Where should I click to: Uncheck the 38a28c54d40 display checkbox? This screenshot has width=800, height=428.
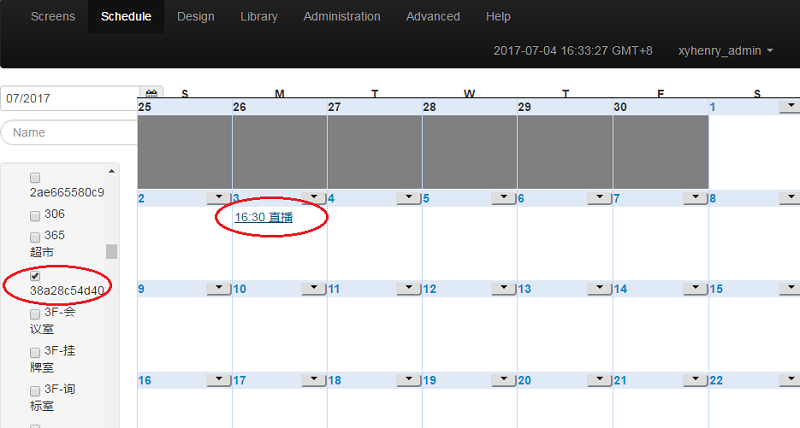(35, 275)
